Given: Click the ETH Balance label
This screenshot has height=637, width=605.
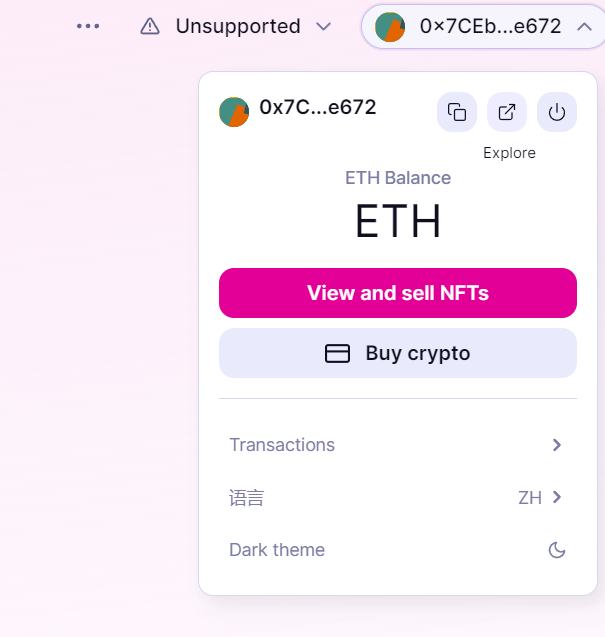Looking at the screenshot, I should (x=398, y=178).
